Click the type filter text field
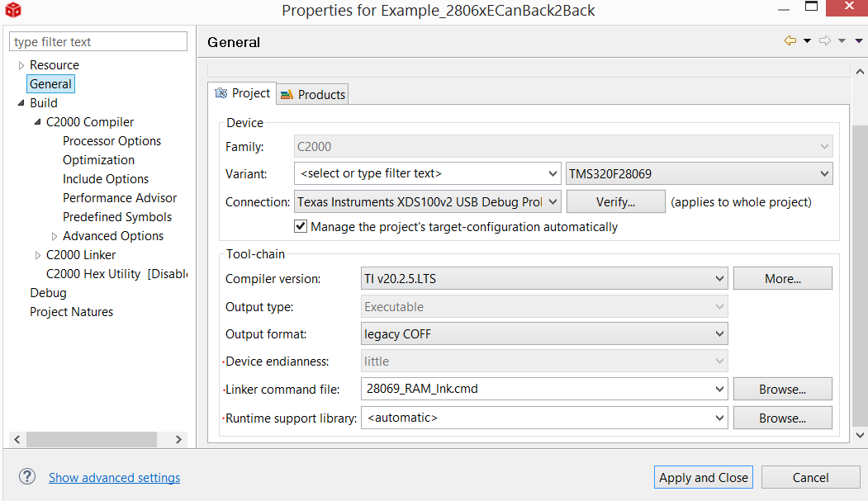868x501 pixels. (98, 41)
